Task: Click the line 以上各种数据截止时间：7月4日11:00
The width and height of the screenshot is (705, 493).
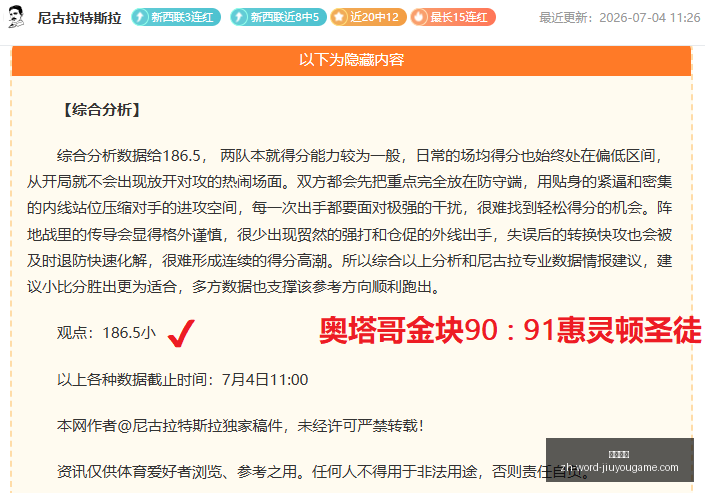Action: [x=183, y=380]
